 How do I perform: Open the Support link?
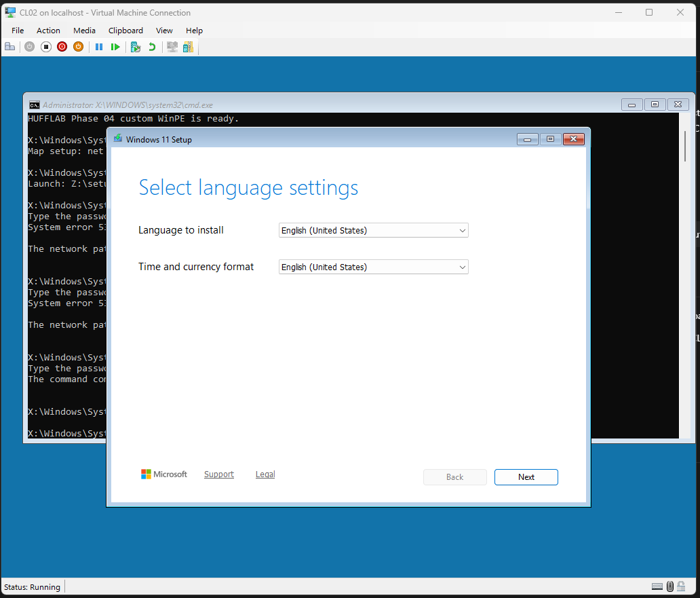coord(218,474)
